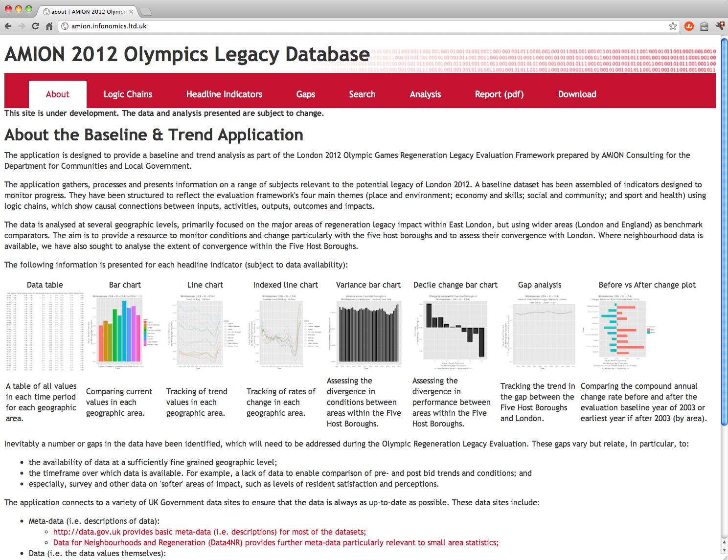Click the Variance bar chart thumbnail
Image resolution: width=728 pixels, height=560 pixels.
click(366, 331)
